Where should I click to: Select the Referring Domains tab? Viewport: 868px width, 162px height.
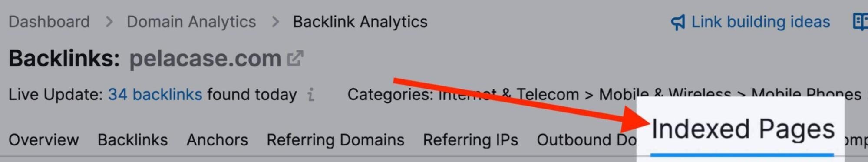click(335, 140)
